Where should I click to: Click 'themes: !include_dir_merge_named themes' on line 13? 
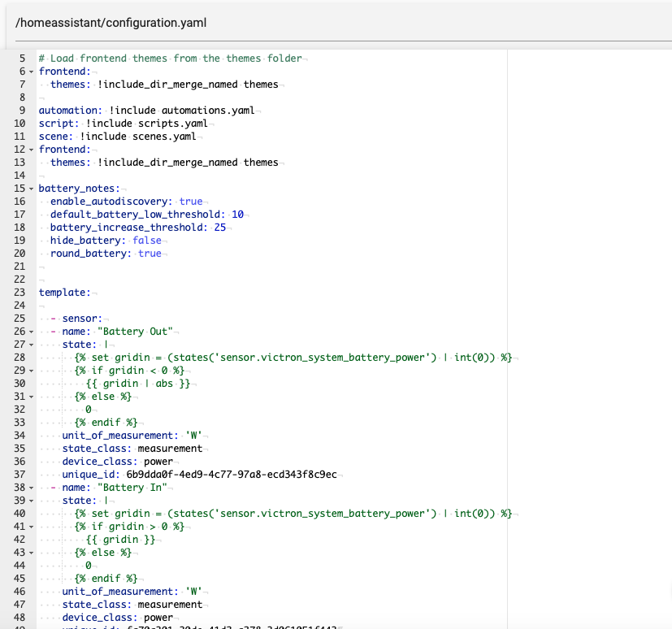(164, 163)
